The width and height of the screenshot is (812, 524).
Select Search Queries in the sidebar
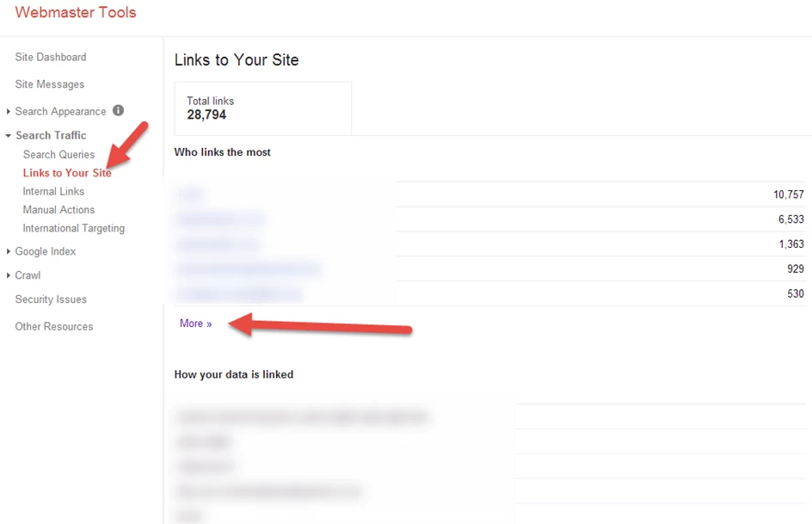(58, 154)
